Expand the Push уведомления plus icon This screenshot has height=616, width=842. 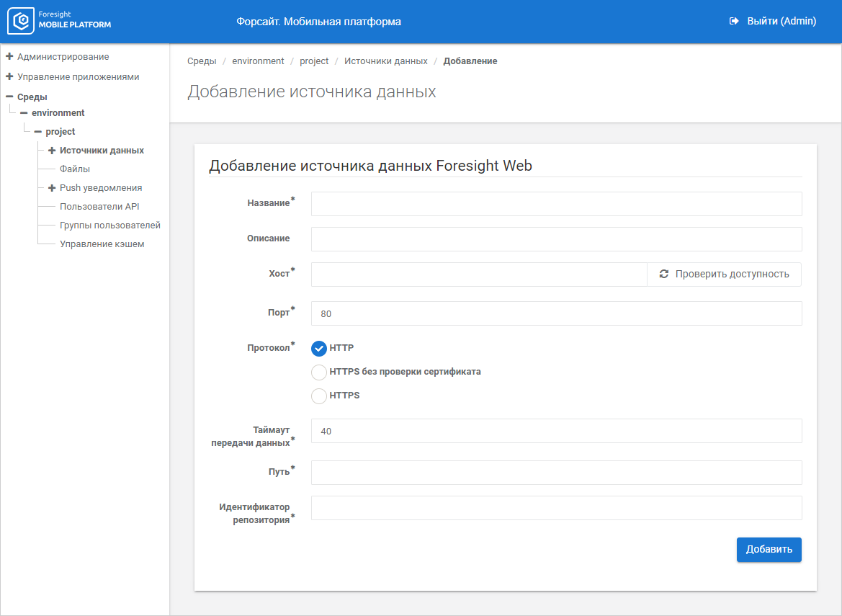click(x=52, y=188)
